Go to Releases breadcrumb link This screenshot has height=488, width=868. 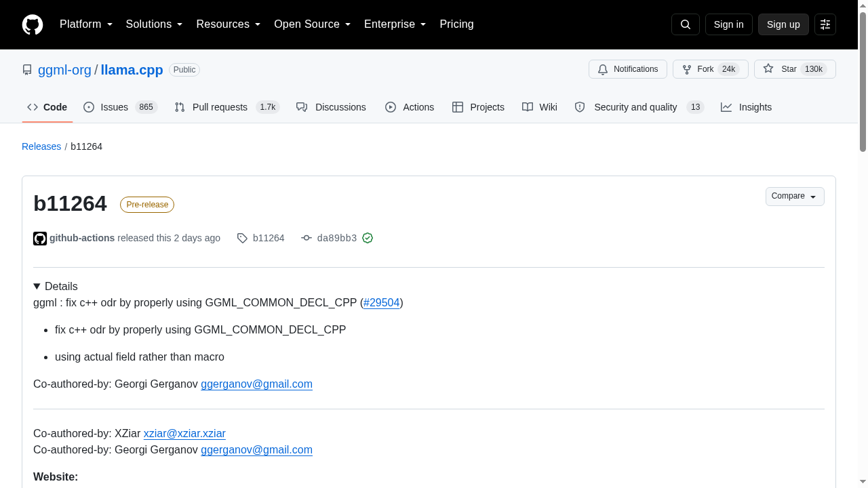point(41,146)
